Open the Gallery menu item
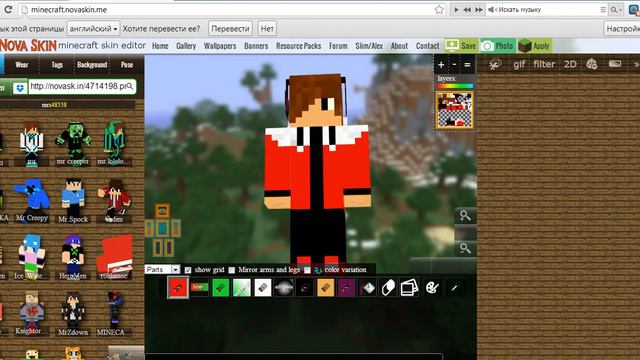640x360 pixels. (186, 46)
